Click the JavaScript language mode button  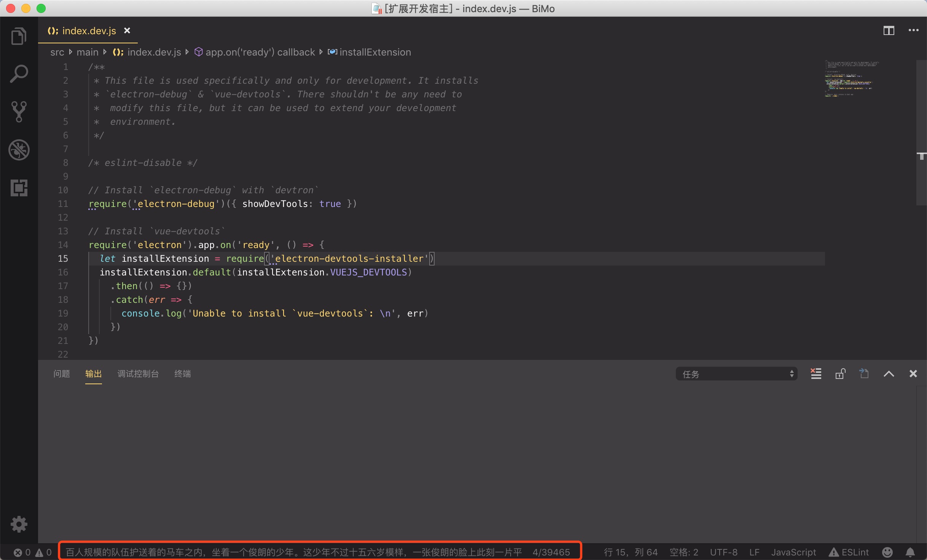click(x=793, y=552)
